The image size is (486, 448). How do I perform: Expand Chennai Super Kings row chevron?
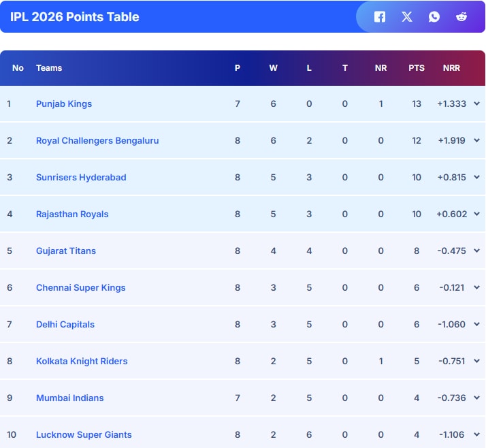[476, 288]
